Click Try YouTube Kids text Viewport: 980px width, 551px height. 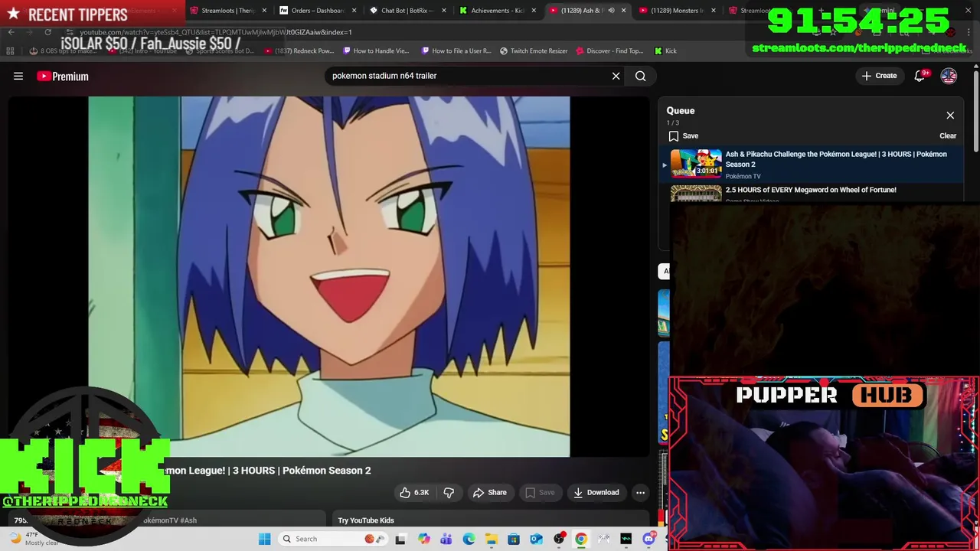[x=366, y=520]
